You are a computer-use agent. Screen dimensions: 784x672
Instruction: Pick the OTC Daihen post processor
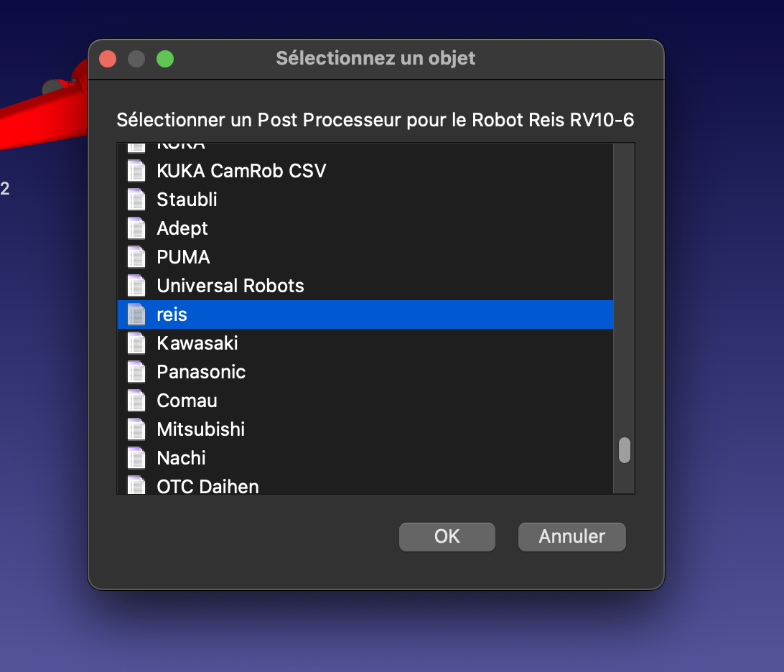[207, 486]
